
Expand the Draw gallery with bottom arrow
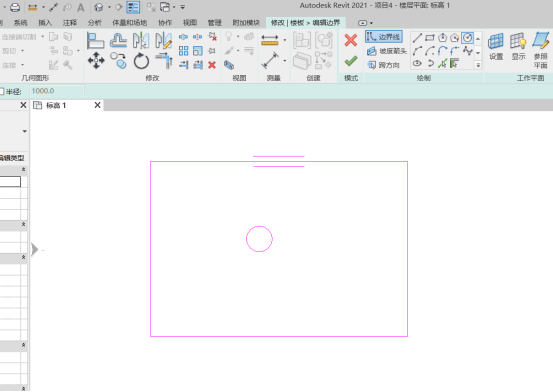(x=478, y=65)
